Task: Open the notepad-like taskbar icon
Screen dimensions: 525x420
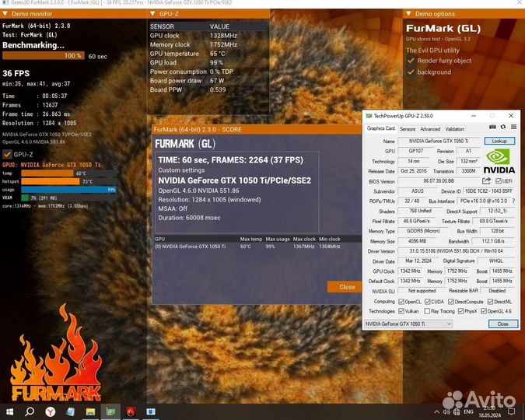Action: (70, 411)
